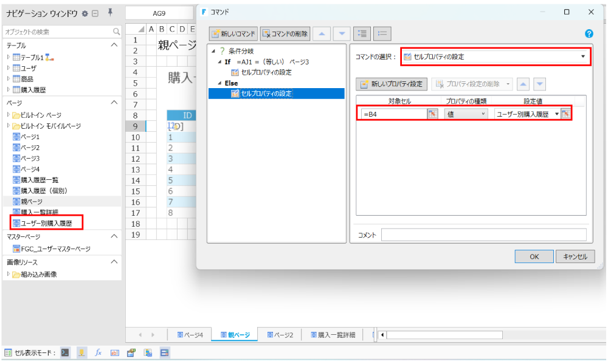Image resolution: width=608 pixels, height=364 pixels.
Task: Expand the ビルトイン ページ folder
Action: pyautogui.click(x=8, y=115)
